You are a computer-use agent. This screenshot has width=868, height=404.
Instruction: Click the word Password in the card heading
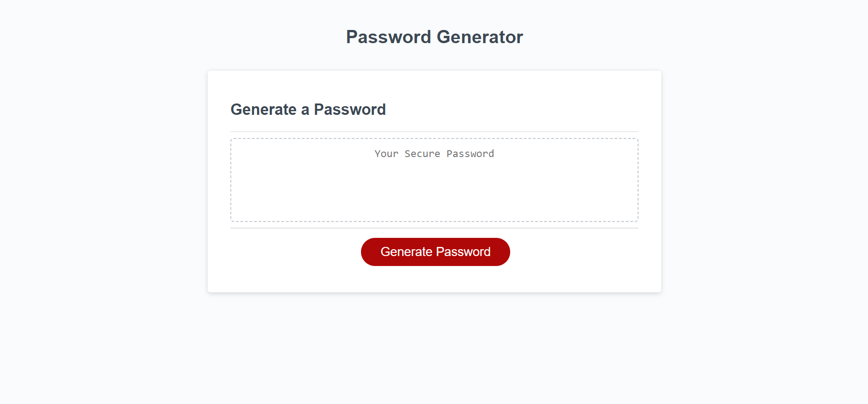click(x=350, y=109)
